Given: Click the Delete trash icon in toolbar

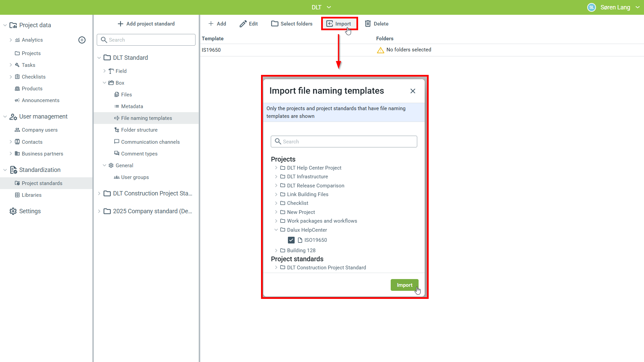Looking at the screenshot, I should tap(368, 24).
